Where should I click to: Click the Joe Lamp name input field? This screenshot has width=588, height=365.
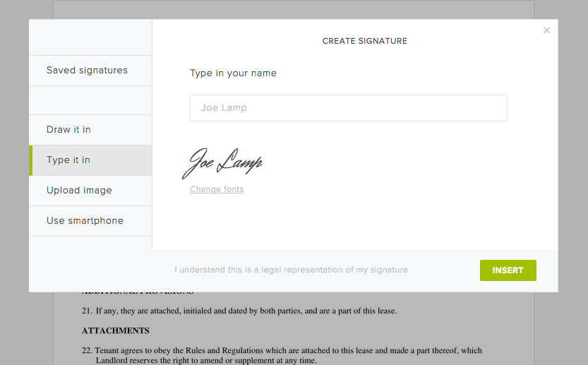(x=349, y=108)
